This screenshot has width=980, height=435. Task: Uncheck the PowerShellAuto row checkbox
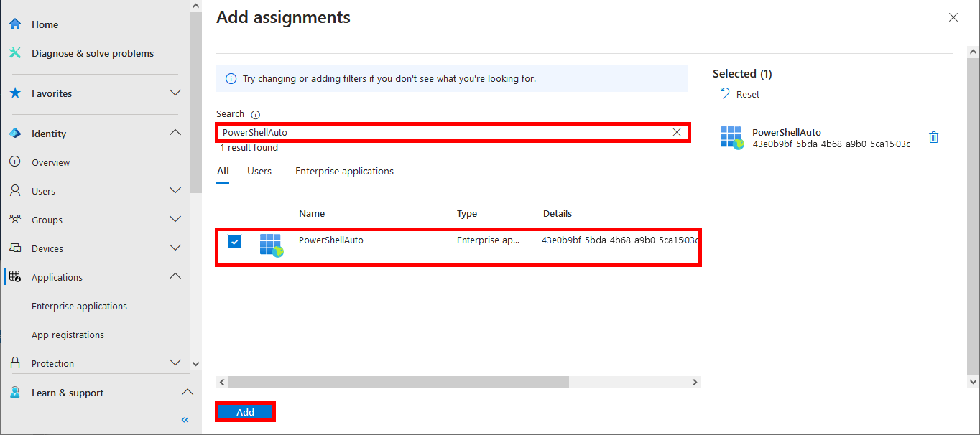click(x=234, y=241)
